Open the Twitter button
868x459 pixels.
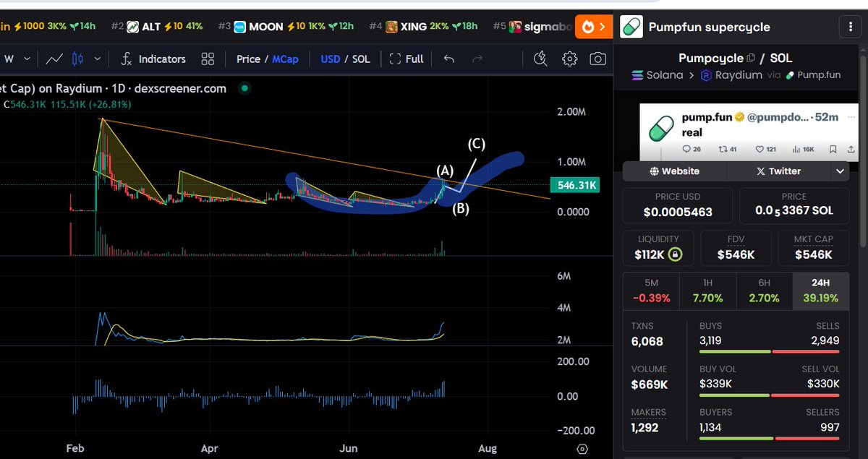pyautogui.click(x=778, y=171)
